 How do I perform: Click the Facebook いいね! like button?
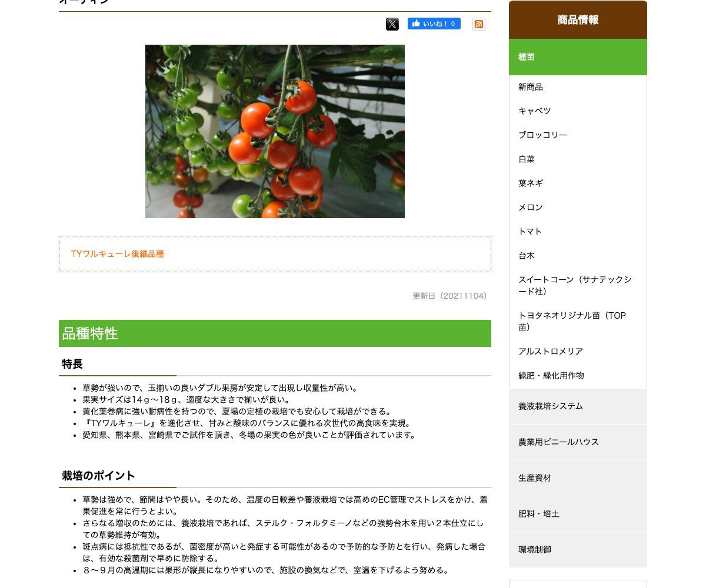pos(434,24)
